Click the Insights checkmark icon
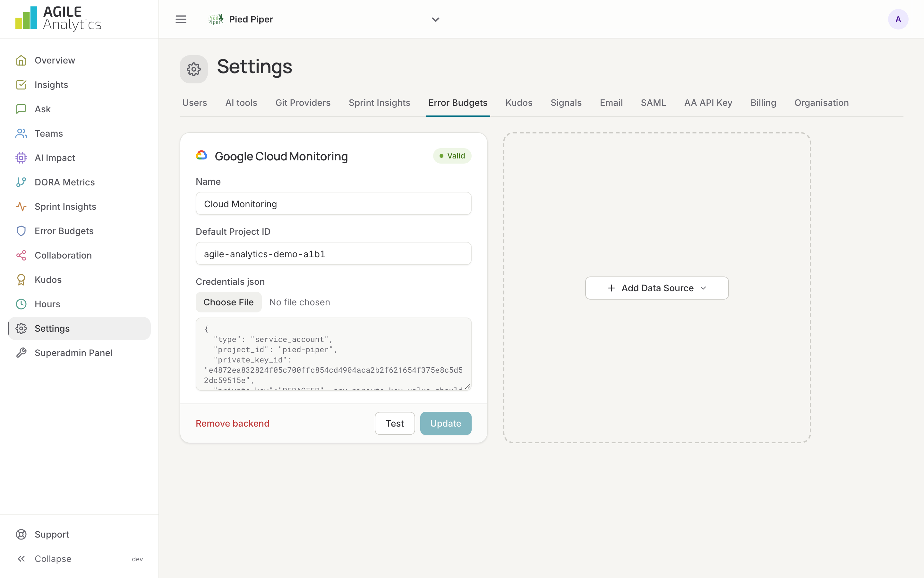 [21, 85]
